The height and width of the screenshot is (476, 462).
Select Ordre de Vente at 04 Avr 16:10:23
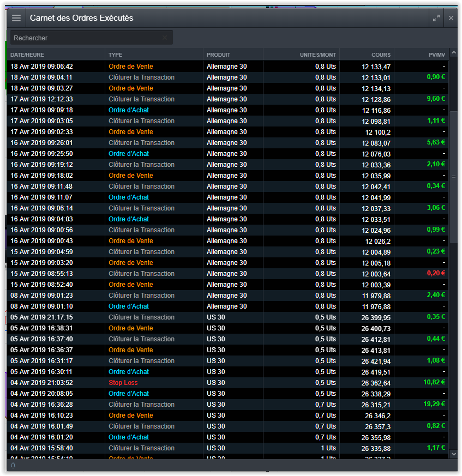click(x=130, y=415)
